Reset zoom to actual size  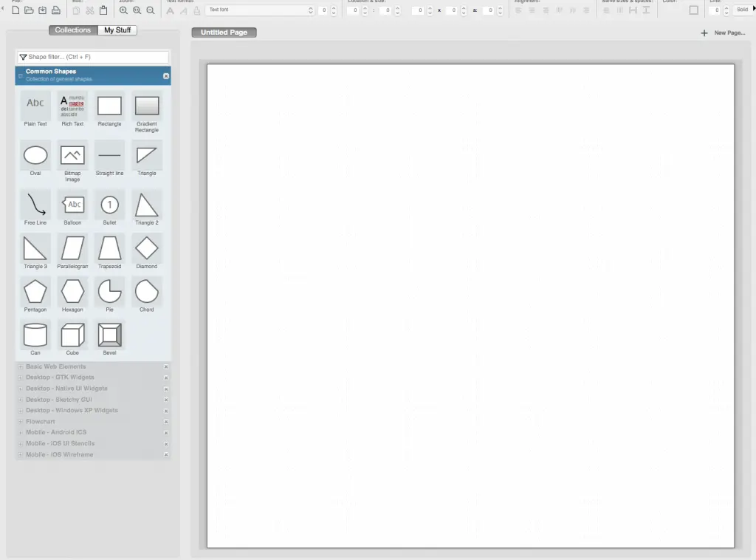tap(137, 10)
